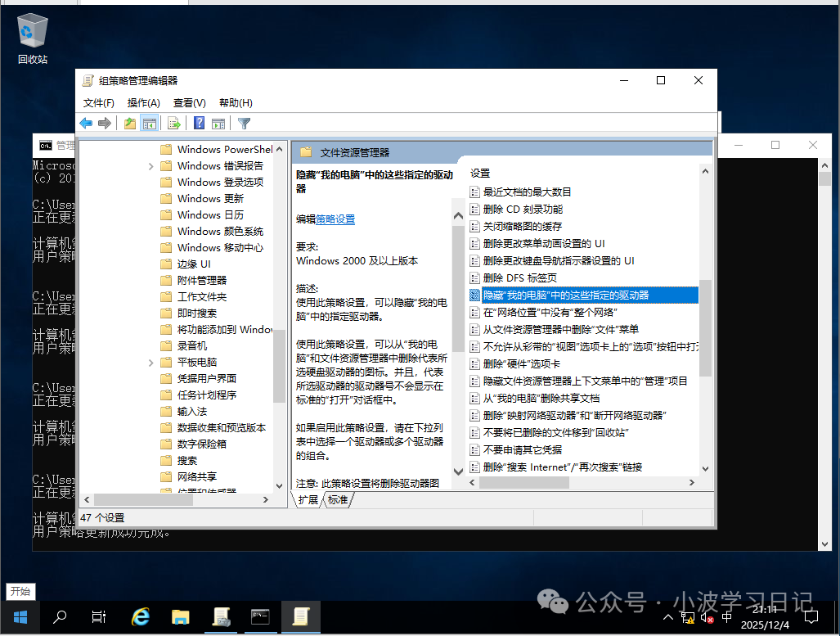Open Help via blue question icon
The width and height of the screenshot is (840, 636).
coord(199,124)
